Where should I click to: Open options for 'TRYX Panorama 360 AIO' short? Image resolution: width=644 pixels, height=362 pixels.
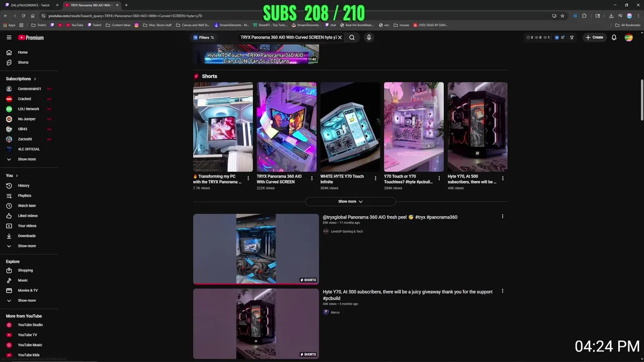[311, 178]
